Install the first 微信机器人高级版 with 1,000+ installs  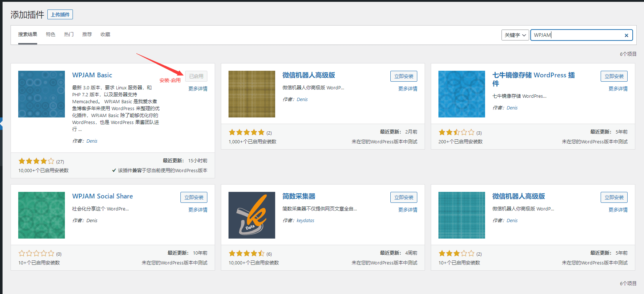tap(404, 76)
